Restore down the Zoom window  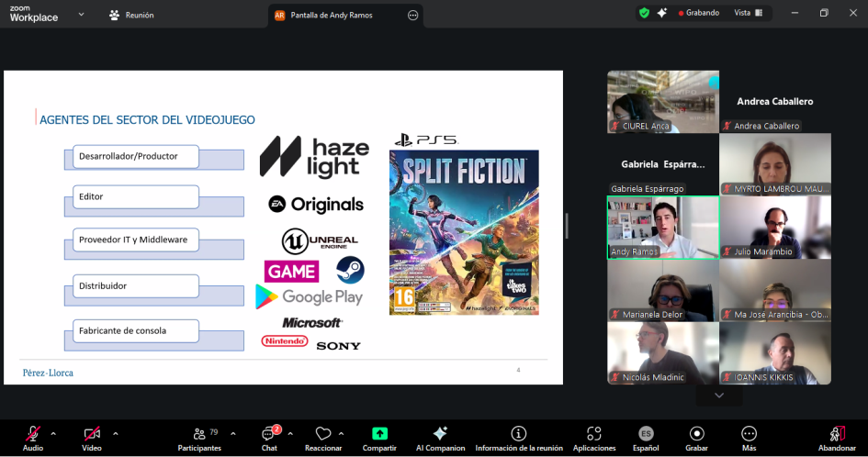pyautogui.click(x=824, y=13)
